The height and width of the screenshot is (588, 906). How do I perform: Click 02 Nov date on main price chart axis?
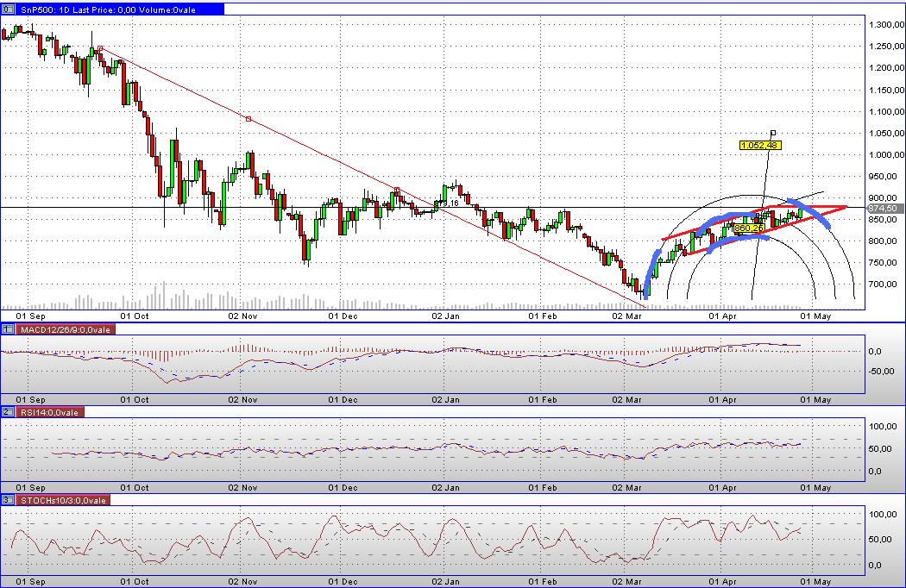(x=242, y=316)
